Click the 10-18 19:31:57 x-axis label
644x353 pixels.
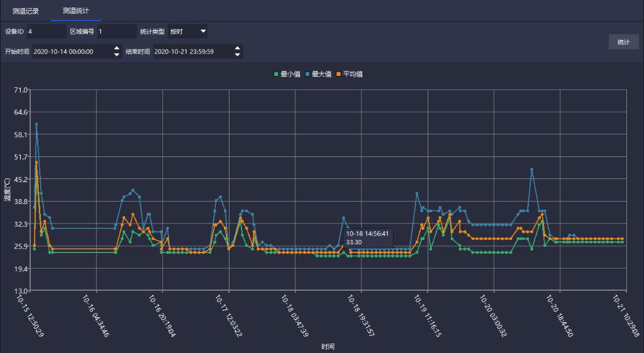click(360, 316)
